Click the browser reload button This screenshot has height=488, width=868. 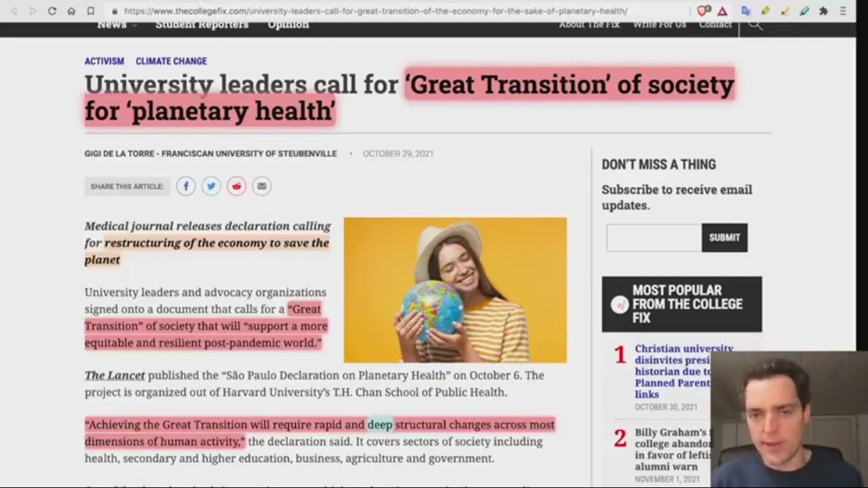(x=52, y=11)
